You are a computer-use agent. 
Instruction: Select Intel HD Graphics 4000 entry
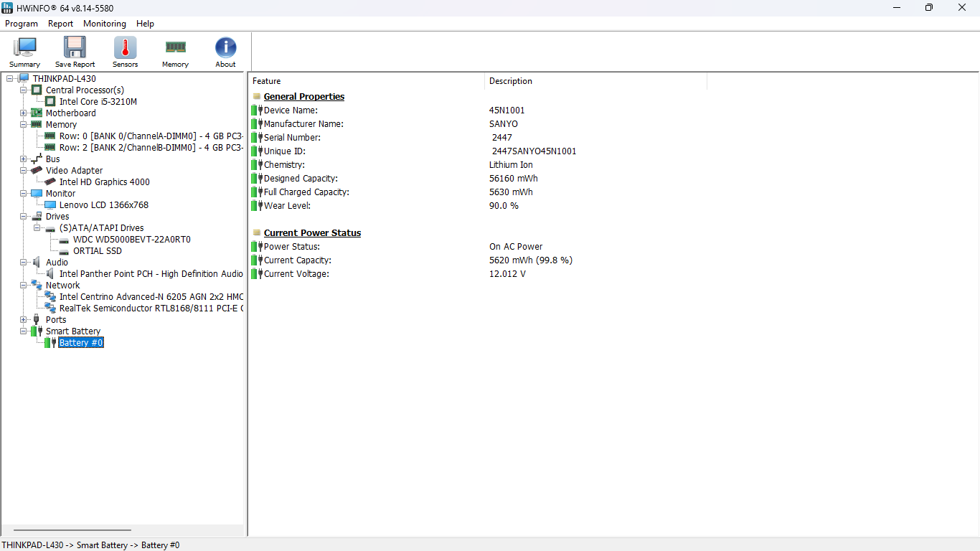point(105,182)
